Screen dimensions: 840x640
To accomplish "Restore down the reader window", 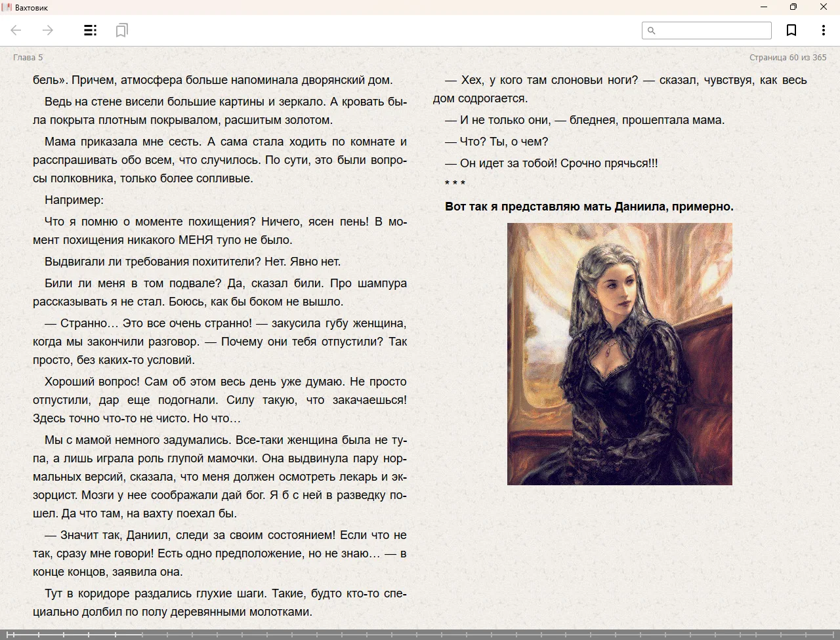I will pyautogui.click(x=793, y=7).
